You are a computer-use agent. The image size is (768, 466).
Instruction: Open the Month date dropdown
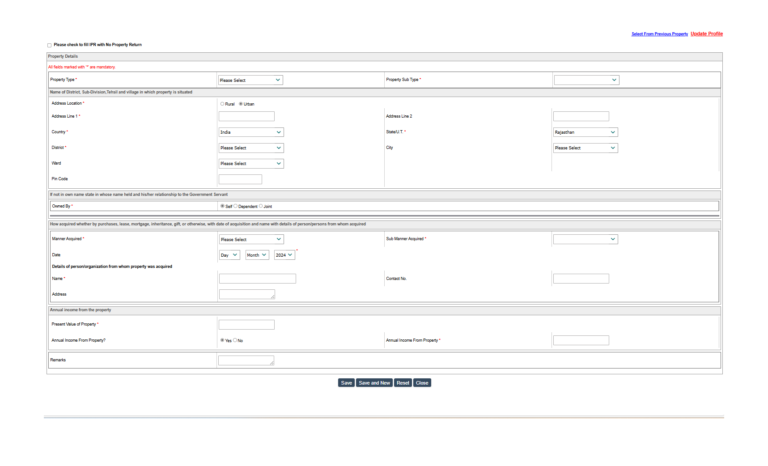(x=257, y=255)
